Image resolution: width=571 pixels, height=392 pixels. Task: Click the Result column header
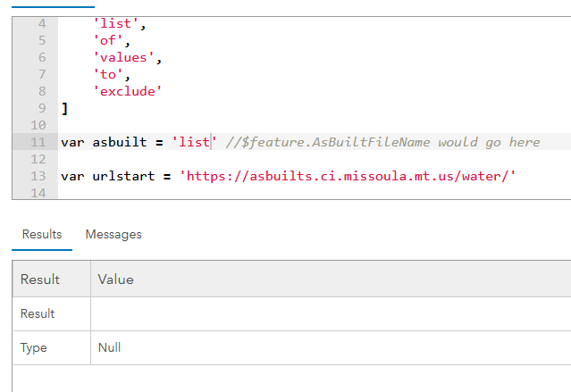pos(40,279)
